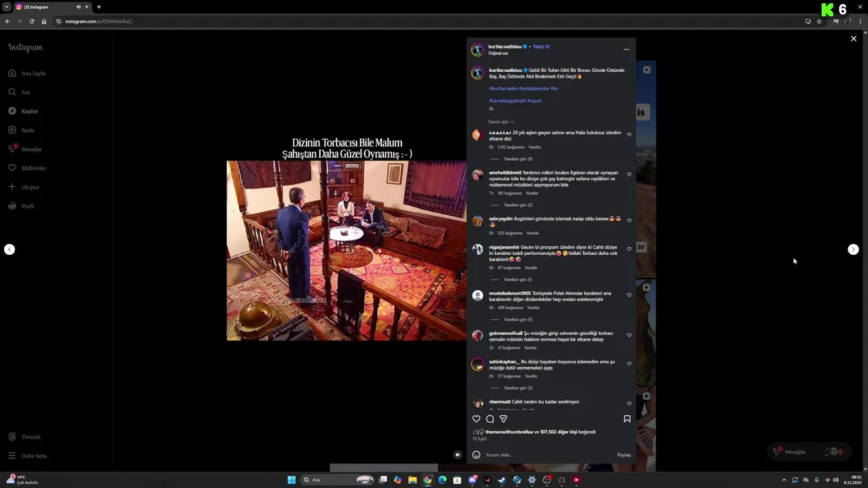Click Oluştur to create a post
The height and width of the screenshot is (488, 868).
click(x=24, y=187)
